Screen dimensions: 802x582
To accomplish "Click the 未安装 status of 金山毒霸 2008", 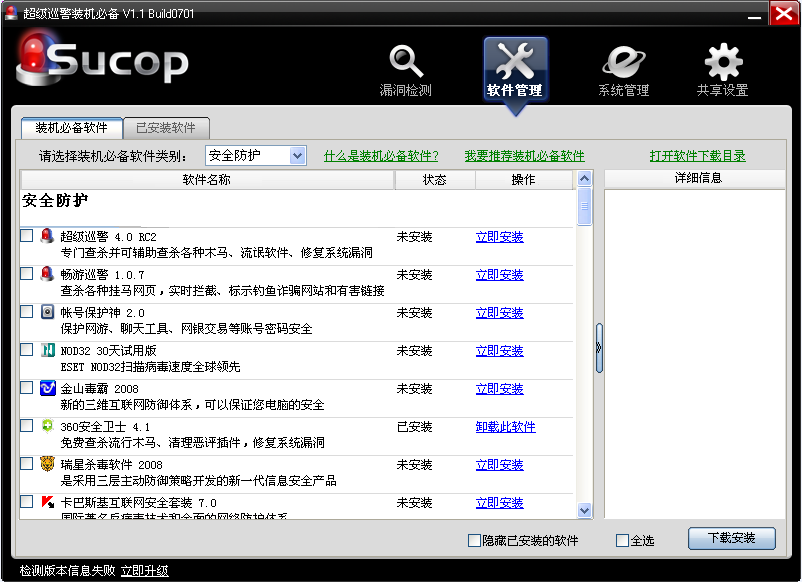I will 415,389.
